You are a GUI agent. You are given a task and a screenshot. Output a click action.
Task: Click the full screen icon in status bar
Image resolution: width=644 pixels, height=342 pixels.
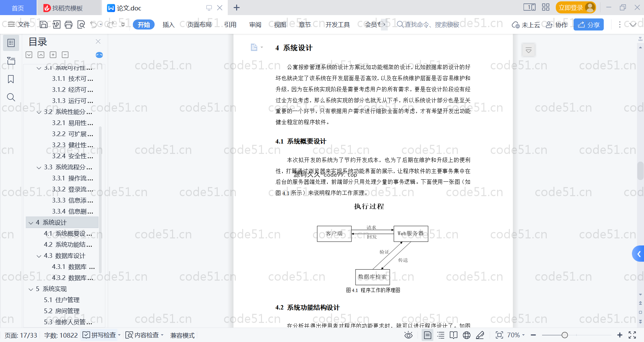point(632,335)
